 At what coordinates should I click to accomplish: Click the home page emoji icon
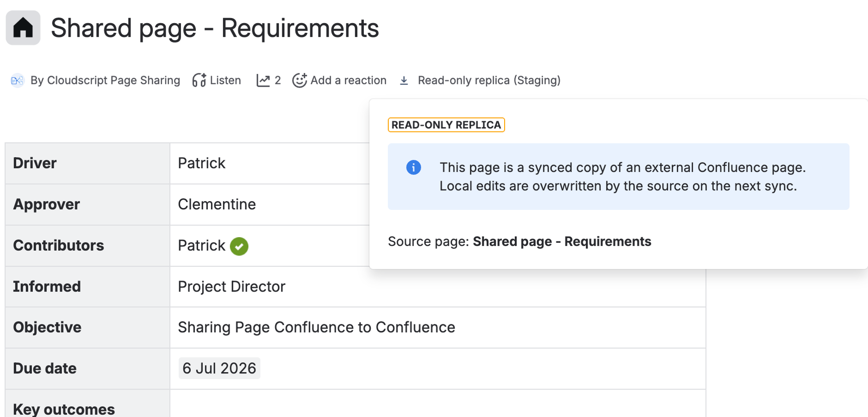23,28
